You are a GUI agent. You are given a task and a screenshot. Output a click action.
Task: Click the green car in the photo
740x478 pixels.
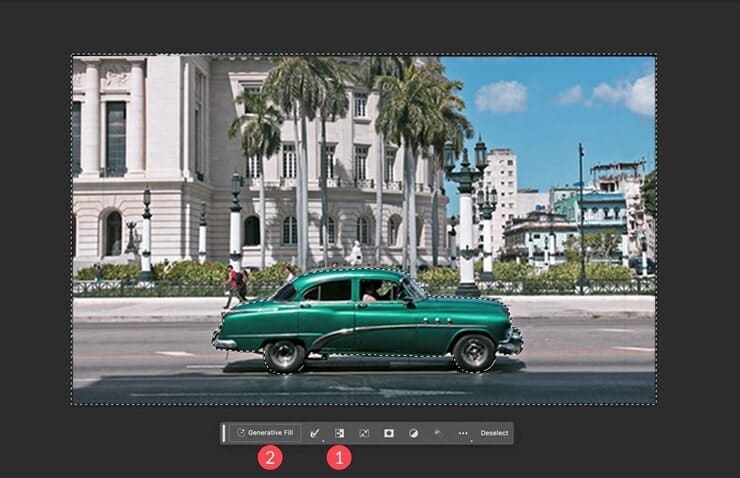pyautogui.click(x=367, y=321)
